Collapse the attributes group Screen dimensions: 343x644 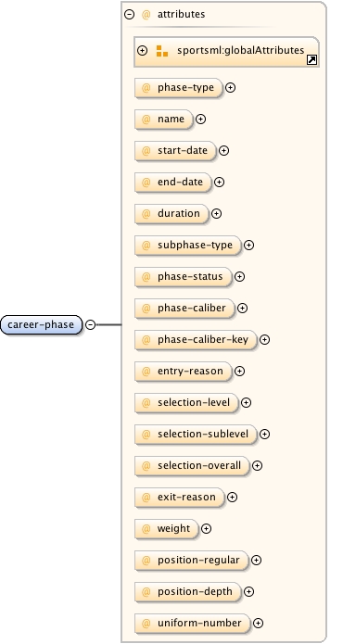pyautogui.click(x=130, y=15)
